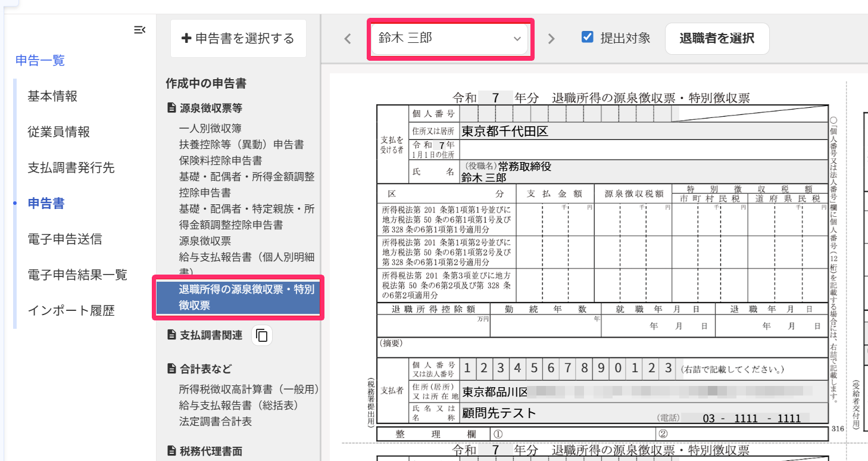Select the 扶養控除等(異動)申告書 form

click(x=241, y=144)
